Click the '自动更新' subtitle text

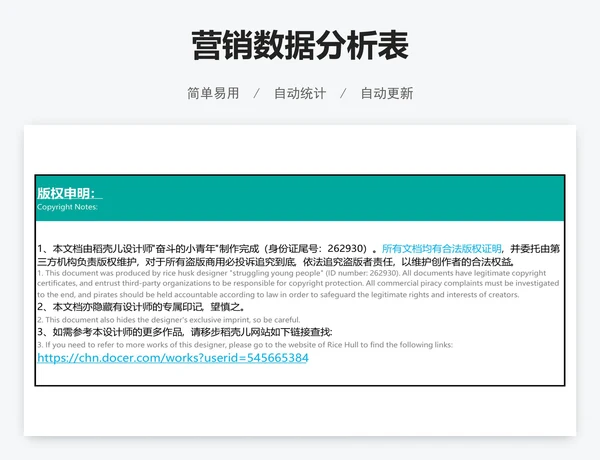tap(387, 93)
